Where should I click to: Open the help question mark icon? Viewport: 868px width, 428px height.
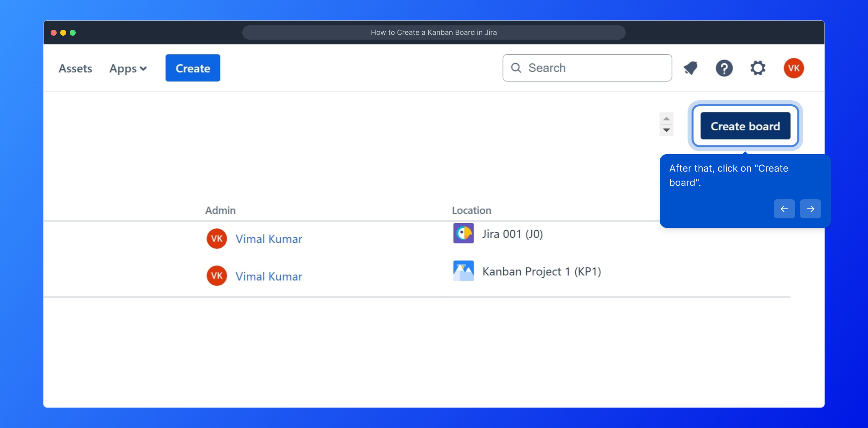click(x=724, y=68)
